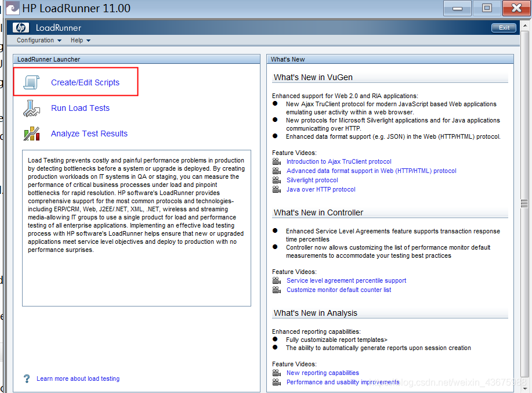Click the LoadRunner Launcher panel title

pos(49,59)
